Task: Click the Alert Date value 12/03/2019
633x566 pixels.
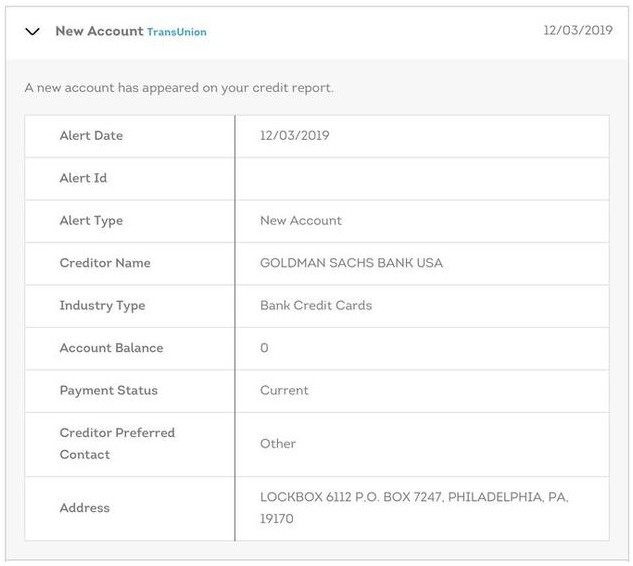Action: coord(295,136)
